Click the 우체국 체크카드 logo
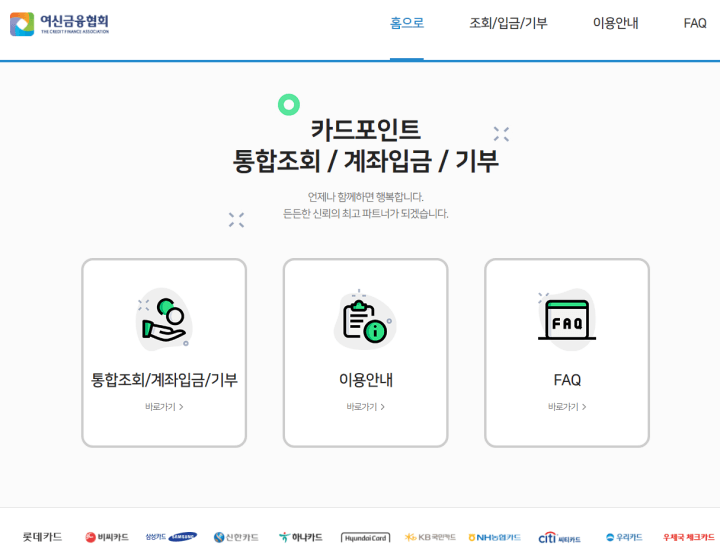 (689, 537)
